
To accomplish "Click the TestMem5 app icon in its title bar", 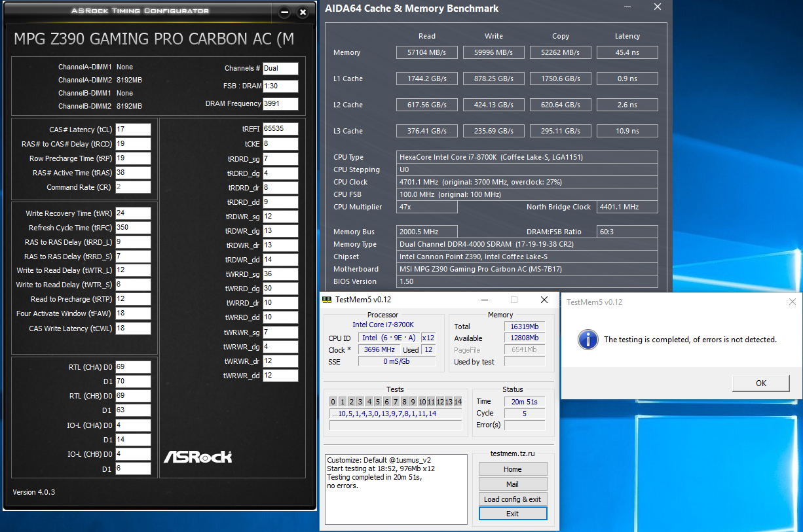I will point(328,300).
